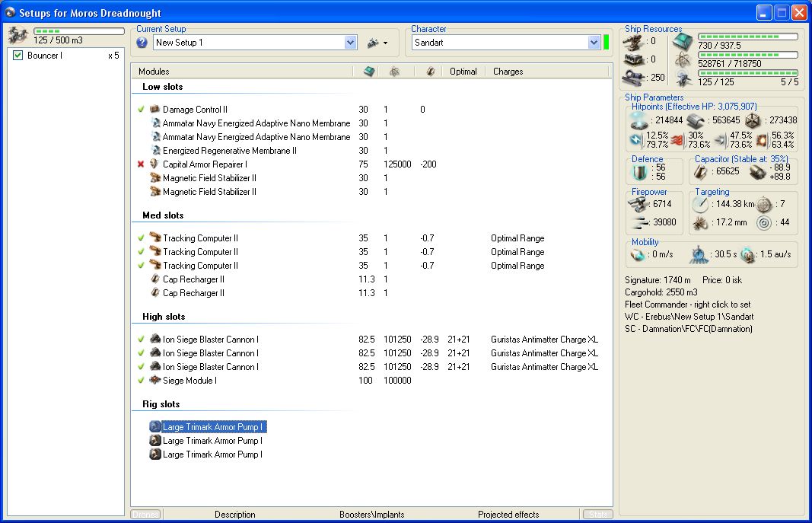This screenshot has height=523, width=812.
Task: Toggle first Ion Siege Blaster Cannon checkmark
Action: 141,340
